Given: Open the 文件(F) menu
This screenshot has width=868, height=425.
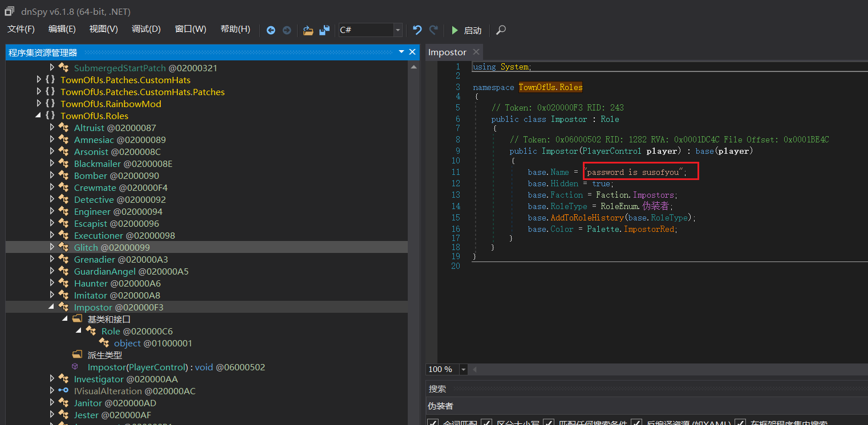Looking at the screenshot, I should click(21, 29).
